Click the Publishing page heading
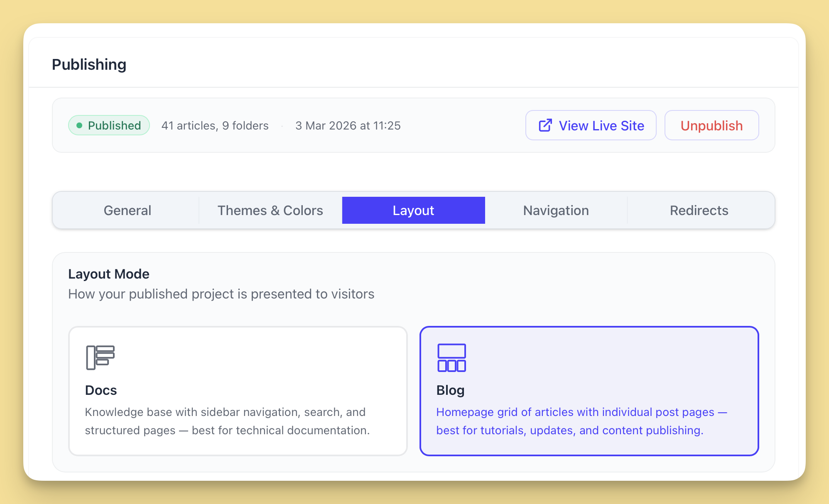The image size is (829, 504). pyautogui.click(x=89, y=64)
